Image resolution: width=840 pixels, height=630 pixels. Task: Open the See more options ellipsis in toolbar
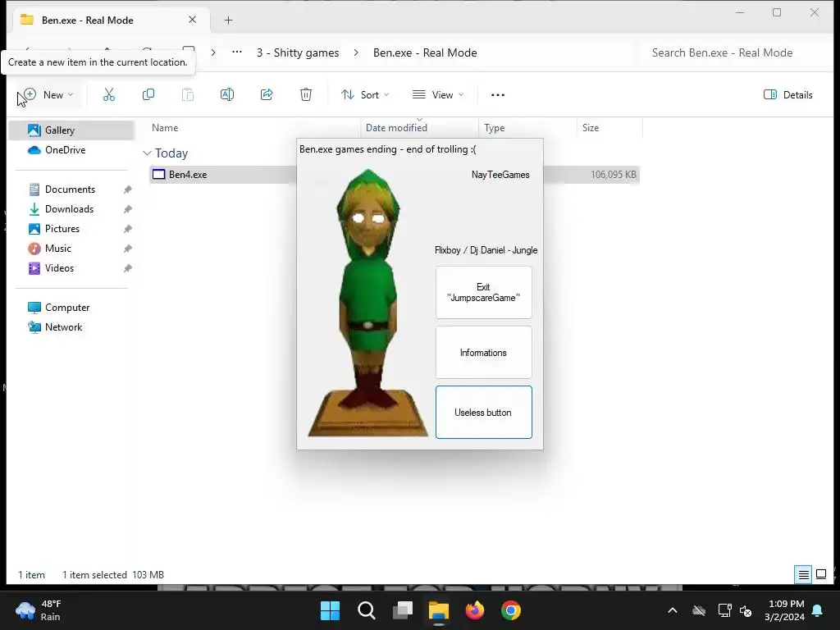point(498,95)
